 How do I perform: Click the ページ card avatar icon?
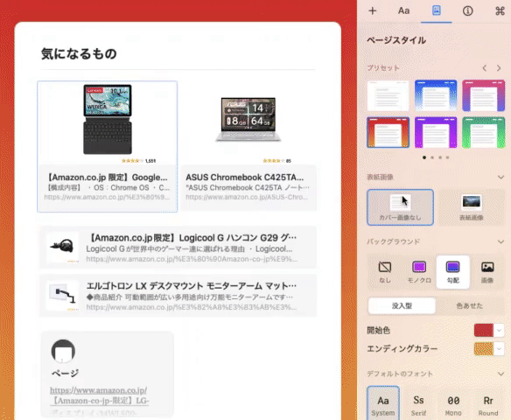pos(63,351)
